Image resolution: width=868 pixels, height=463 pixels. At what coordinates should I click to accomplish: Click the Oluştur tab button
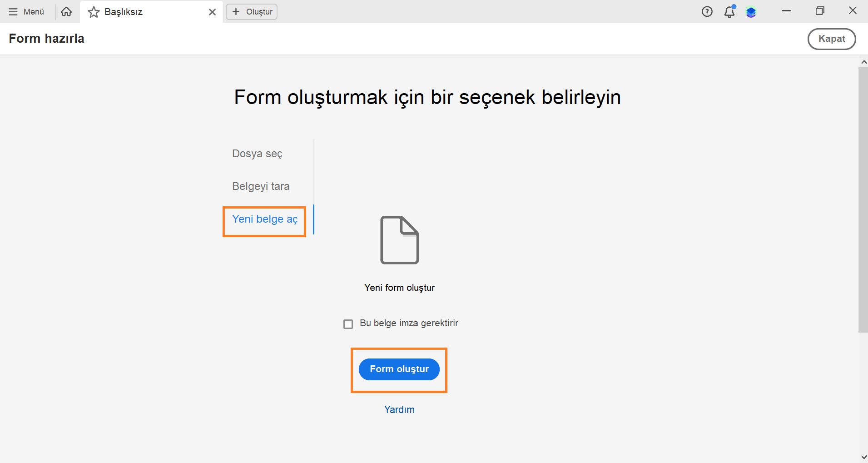pos(251,12)
